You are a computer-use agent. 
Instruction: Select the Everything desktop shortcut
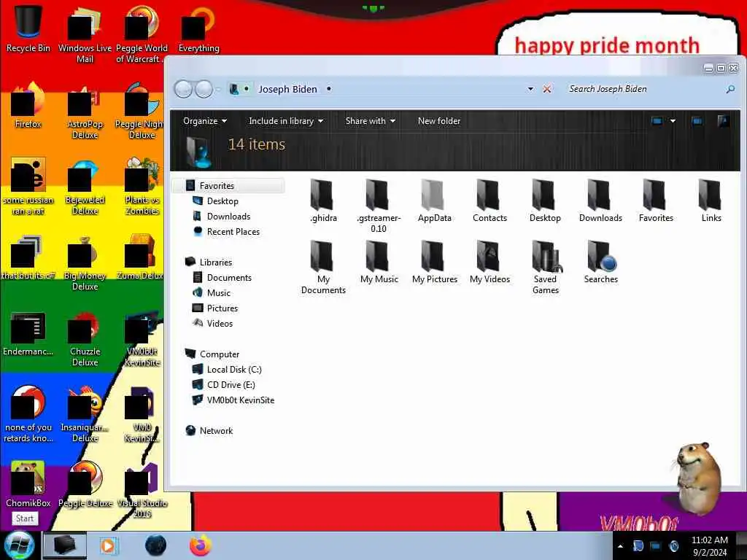pyautogui.click(x=198, y=28)
